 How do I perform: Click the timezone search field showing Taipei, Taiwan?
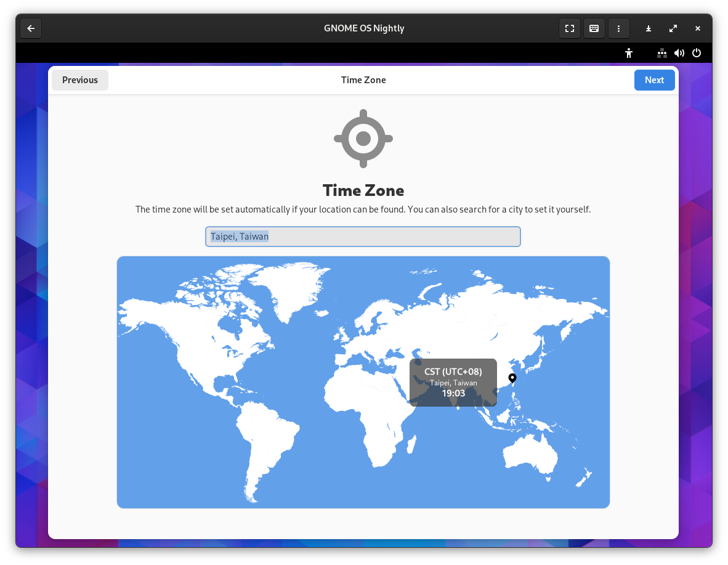tap(363, 237)
